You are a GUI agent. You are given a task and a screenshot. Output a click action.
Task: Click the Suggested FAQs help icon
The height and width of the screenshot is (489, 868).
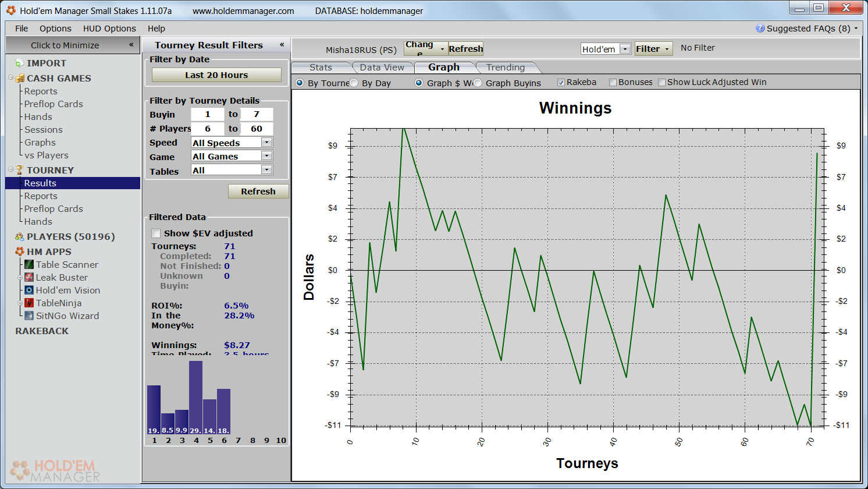click(760, 28)
